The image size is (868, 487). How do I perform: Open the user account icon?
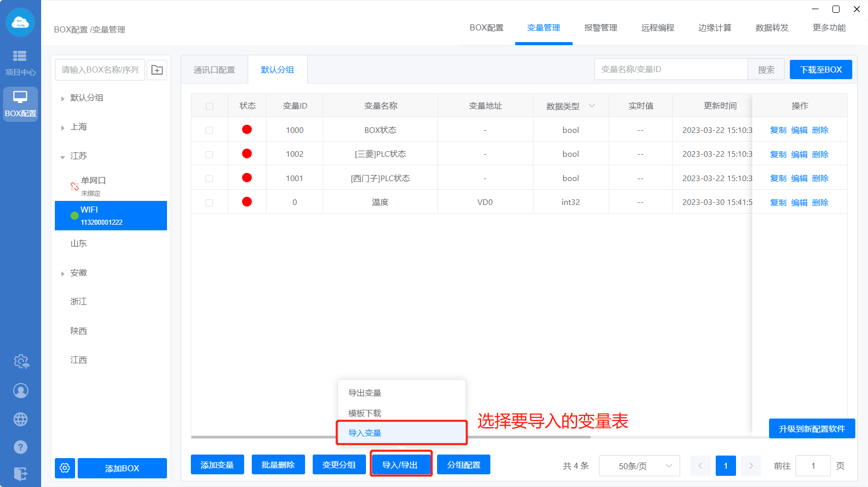point(21,391)
